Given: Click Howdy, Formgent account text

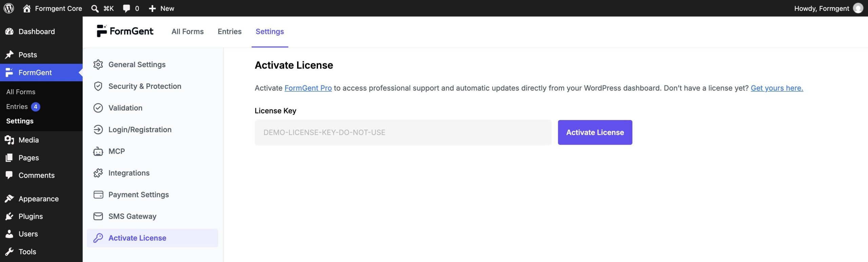Looking at the screenshot, I should (822, 8).
